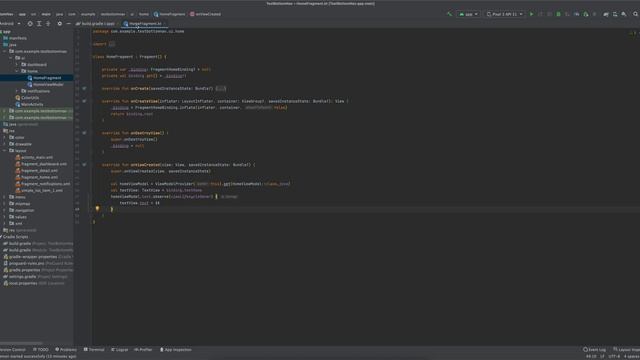The height and width of the screenshot is (360, 640).
Task: Run the app with green play button
Action: click(x=531, y=14)
